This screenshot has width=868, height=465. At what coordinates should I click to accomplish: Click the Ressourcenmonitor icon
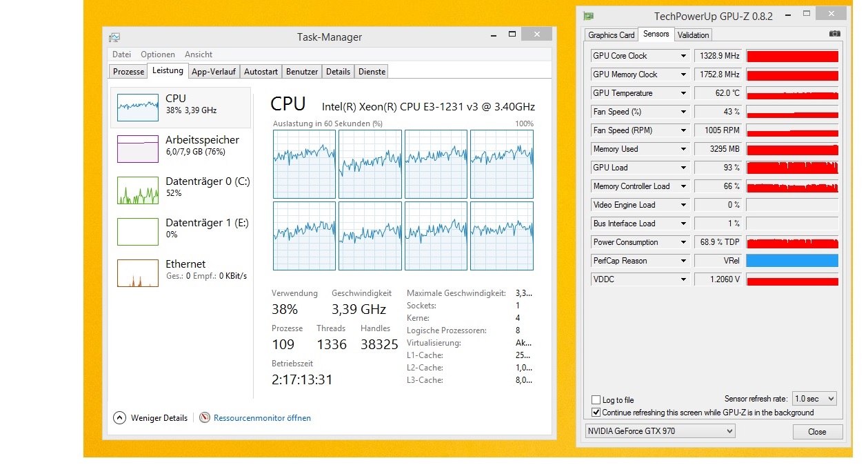205,417
